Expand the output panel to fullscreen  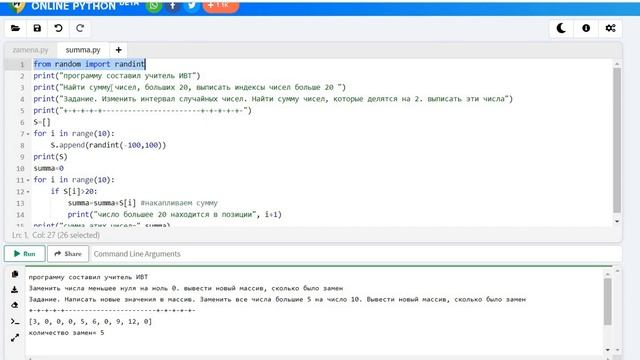15,338
